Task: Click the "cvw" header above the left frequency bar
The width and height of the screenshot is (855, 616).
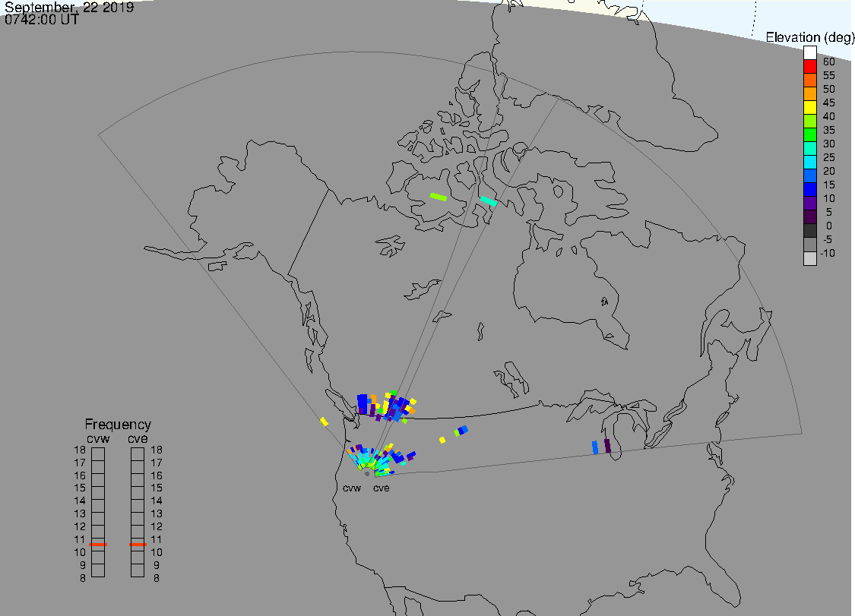Action: pos(98,439)
